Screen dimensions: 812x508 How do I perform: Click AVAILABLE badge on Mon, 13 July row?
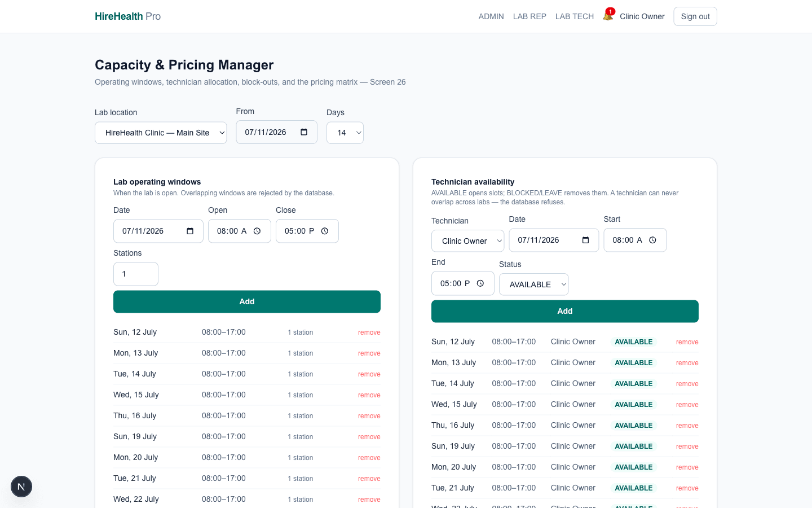pyautogui.click(x=634, y=363)
